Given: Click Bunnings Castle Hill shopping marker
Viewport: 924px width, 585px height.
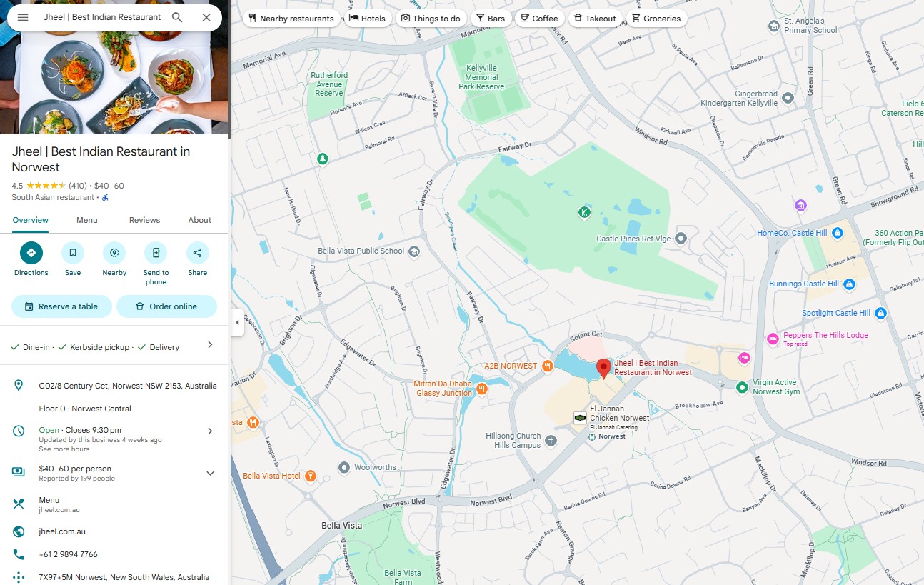Looking at the screenshot, I should (849, 284).
